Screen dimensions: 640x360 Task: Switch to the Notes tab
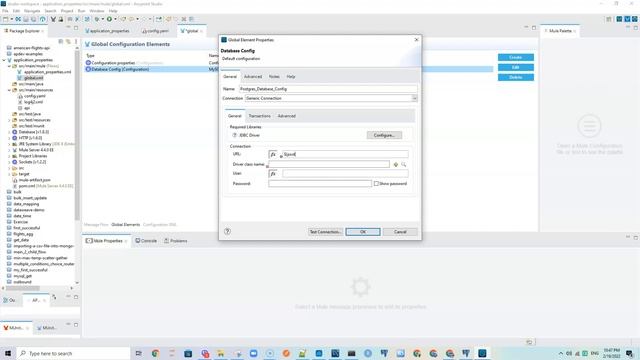(x=274, y=77)
